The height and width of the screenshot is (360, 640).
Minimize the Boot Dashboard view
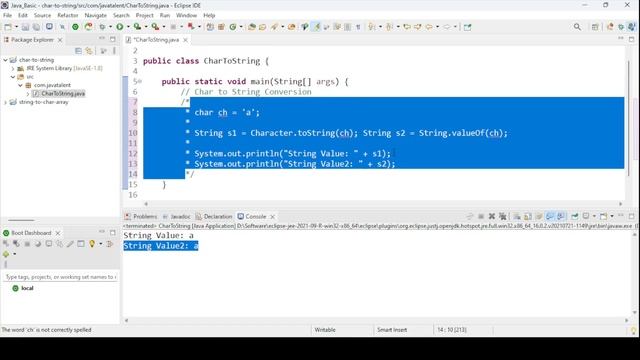102,232
